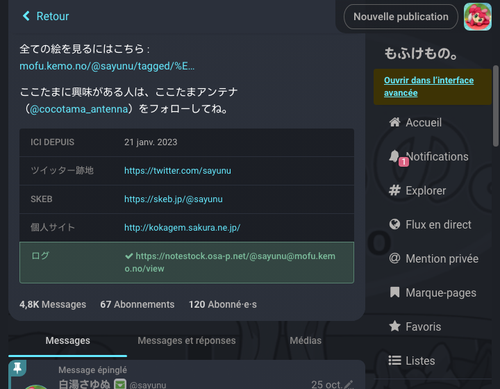Click Ouvrir dans l'interface avancée link
The width and height of the screenshot is (500, 389).
click(x=429, y=87)
